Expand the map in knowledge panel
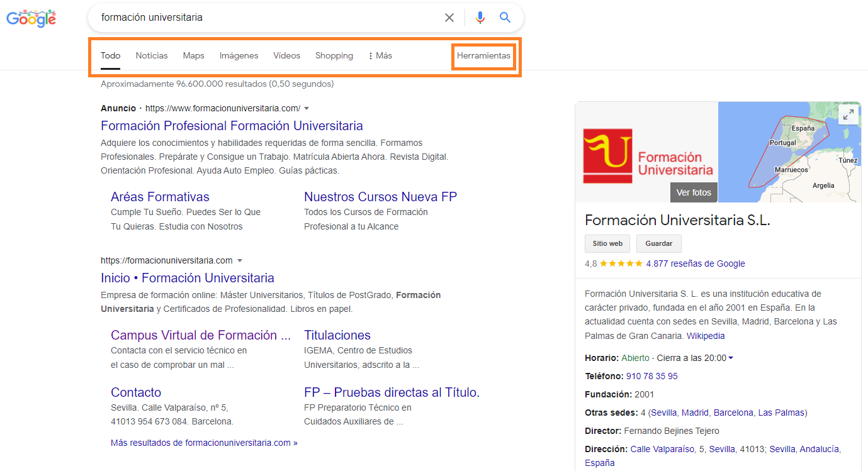The width and height of the screenshot is (868, 471). point(848,114)
